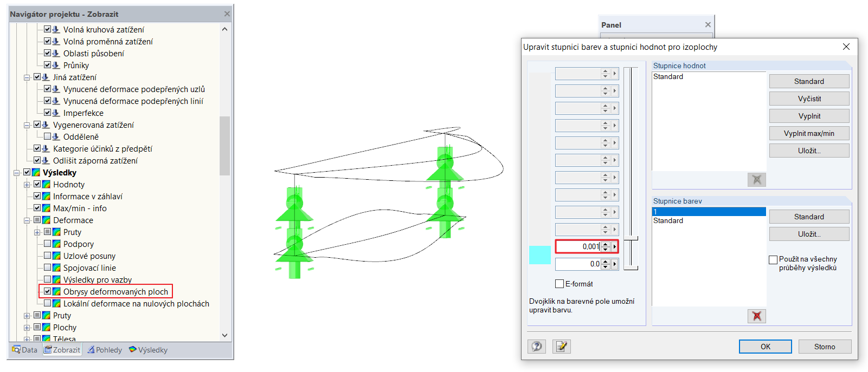Click the icon beside Max/min - info

tap(46, 208)
